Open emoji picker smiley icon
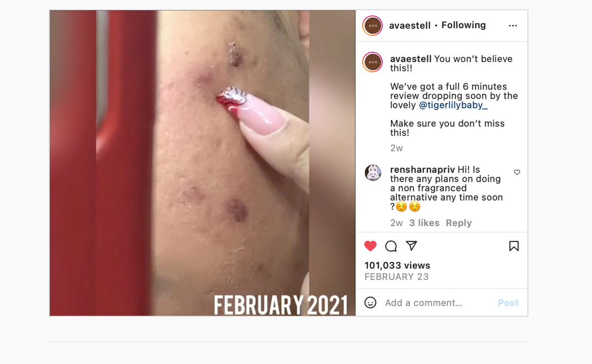The width and height of the screenshot is (592, 364). (371, 302)
